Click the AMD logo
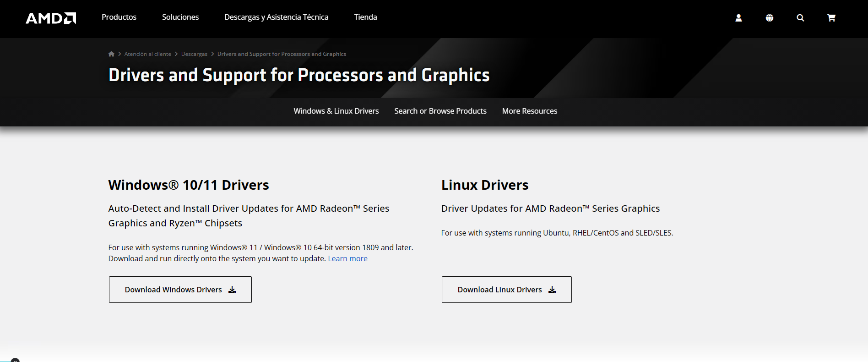Screen dimensions: 868x362 pyautogui.click(x=51, y=18)
